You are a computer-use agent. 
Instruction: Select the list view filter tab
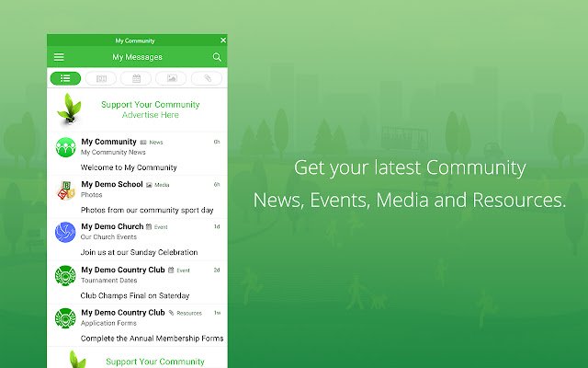click(65, 78)
